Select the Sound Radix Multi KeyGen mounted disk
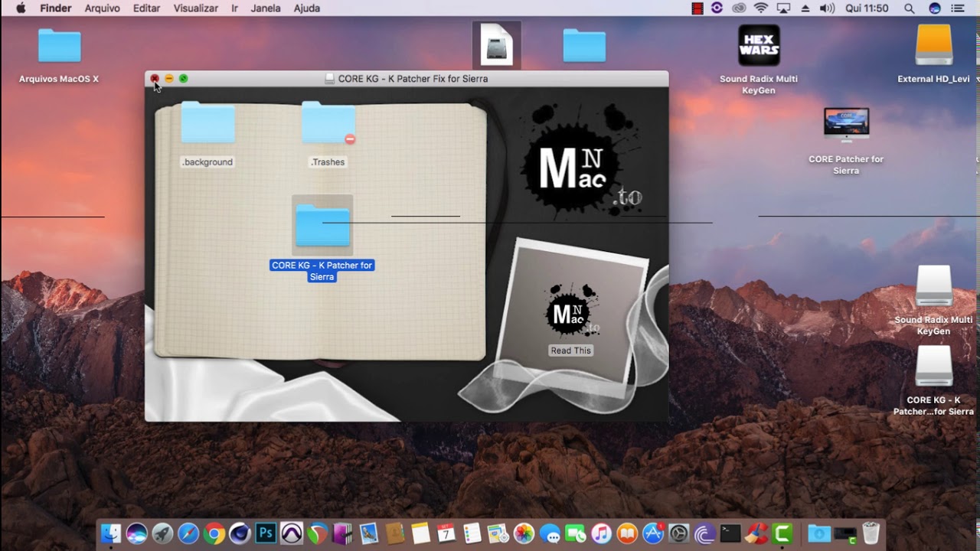The width and height of the screenshot is (980, 551). point(934,285)
